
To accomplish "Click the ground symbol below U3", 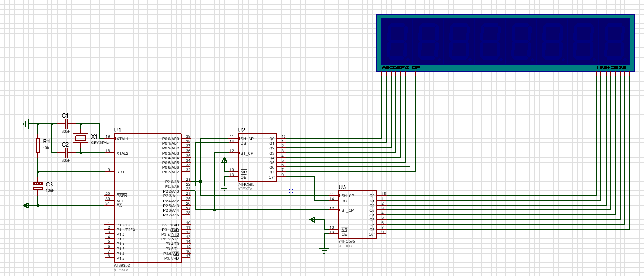I will [x=325, y=250].
